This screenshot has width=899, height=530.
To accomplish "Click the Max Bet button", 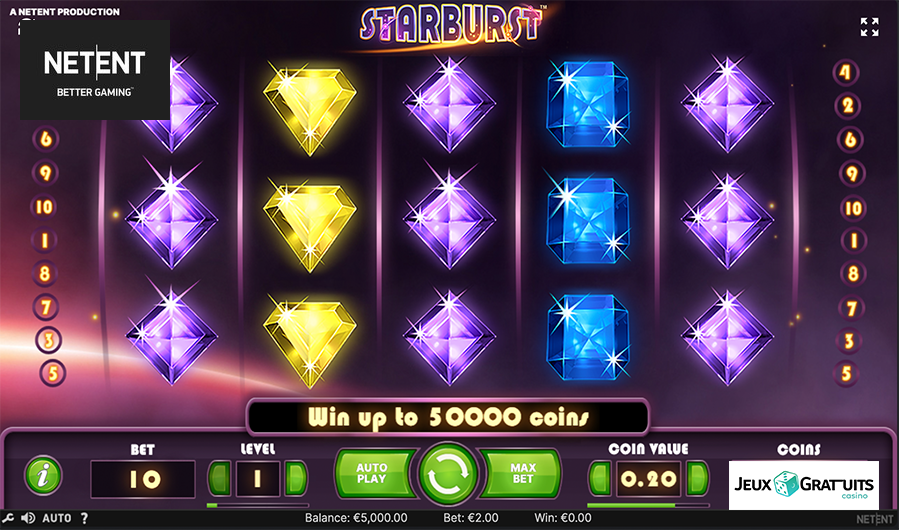I will 520,474.
